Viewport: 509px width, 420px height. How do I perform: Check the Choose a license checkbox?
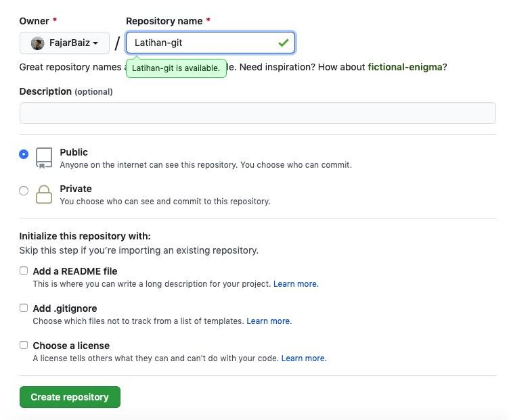[x=24, y=345]
